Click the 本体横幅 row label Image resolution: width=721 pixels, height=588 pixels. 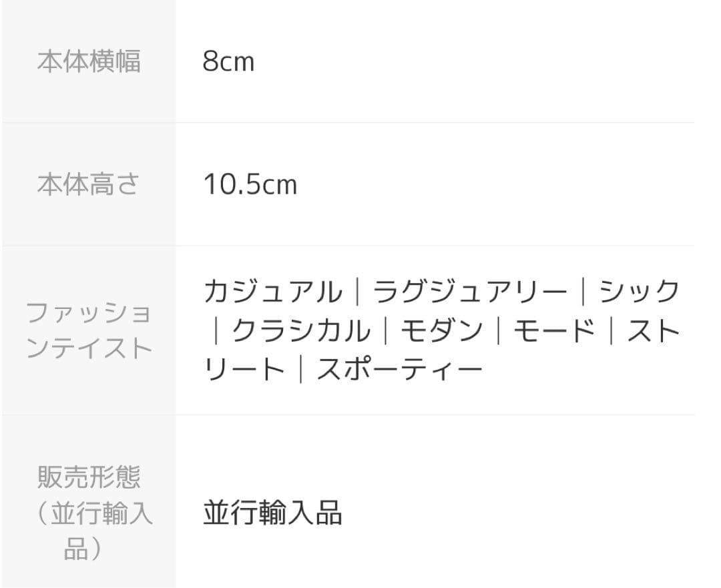[x=88, y=62]
